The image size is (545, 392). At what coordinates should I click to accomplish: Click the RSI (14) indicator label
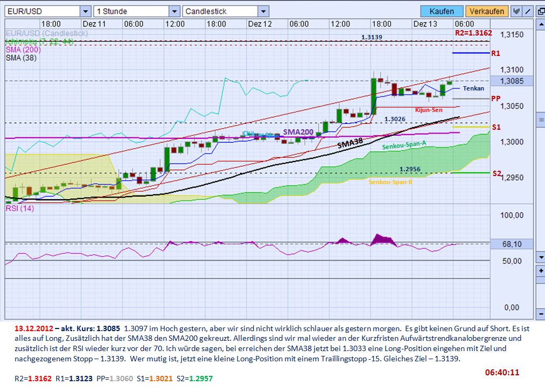(x=20, y=208)
